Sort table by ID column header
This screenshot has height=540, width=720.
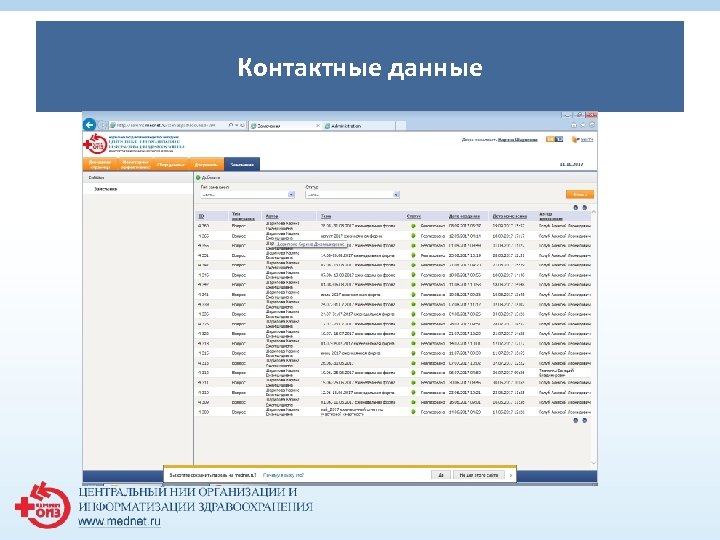(201, 216)
